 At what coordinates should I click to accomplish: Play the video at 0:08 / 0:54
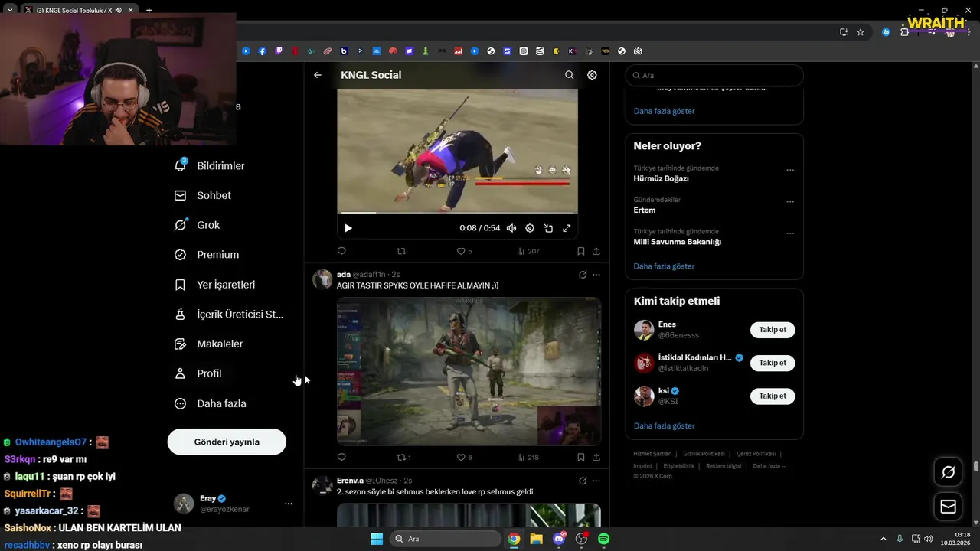348,228
